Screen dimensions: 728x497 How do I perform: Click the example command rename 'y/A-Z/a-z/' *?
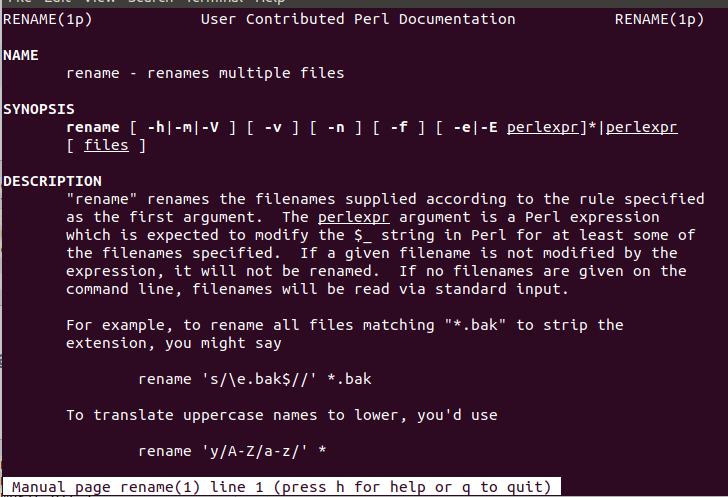[x=232, y=451]
